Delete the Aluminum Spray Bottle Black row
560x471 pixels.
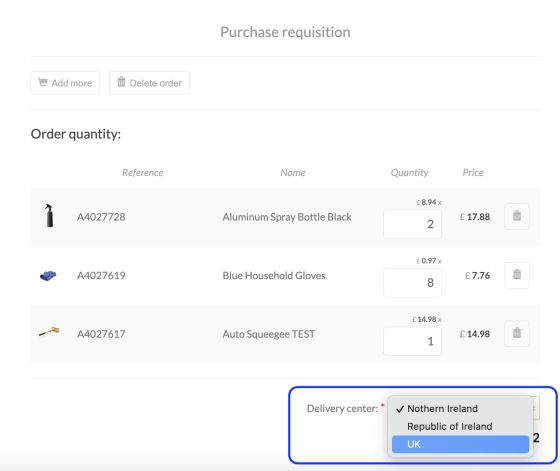click(x=516, y=216)
